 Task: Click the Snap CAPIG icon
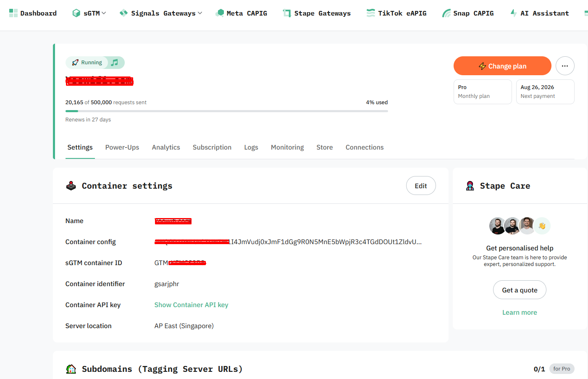(x=446, y=13)
